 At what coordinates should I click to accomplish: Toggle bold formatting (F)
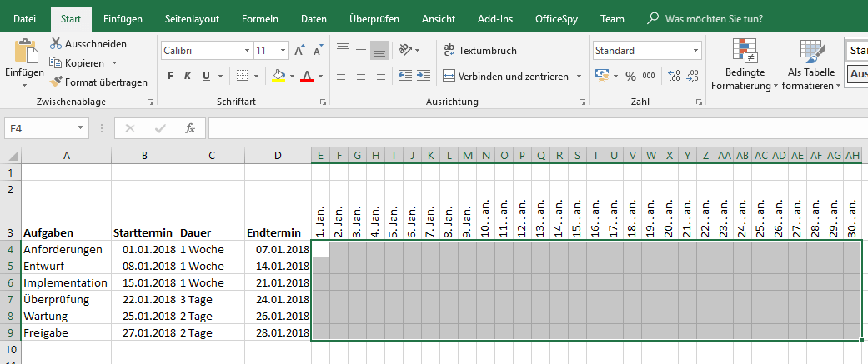(170, 76)
